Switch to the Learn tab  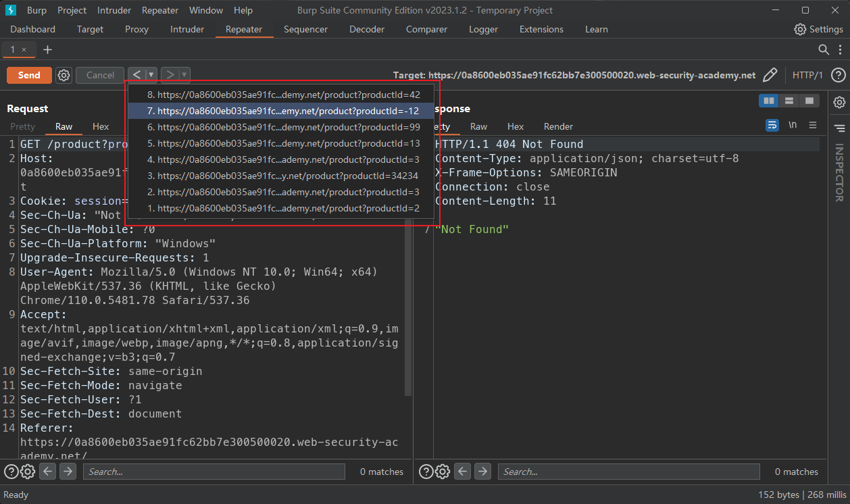pyautogui.click(x=597, y=29)
